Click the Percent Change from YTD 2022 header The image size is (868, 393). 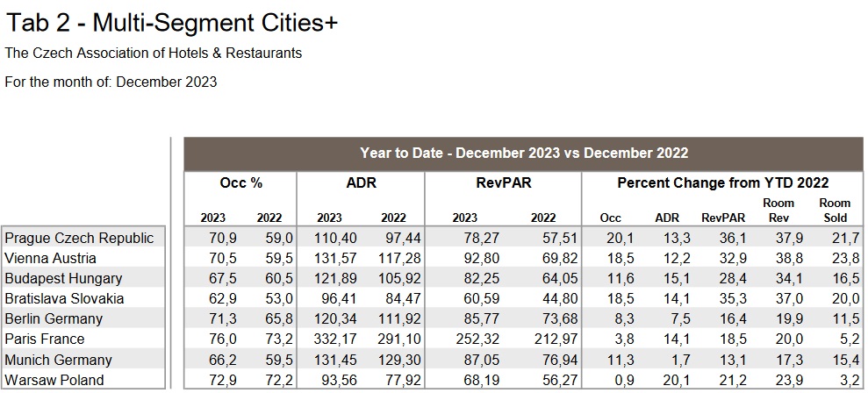pyautogui.click(x=722, y=183)
